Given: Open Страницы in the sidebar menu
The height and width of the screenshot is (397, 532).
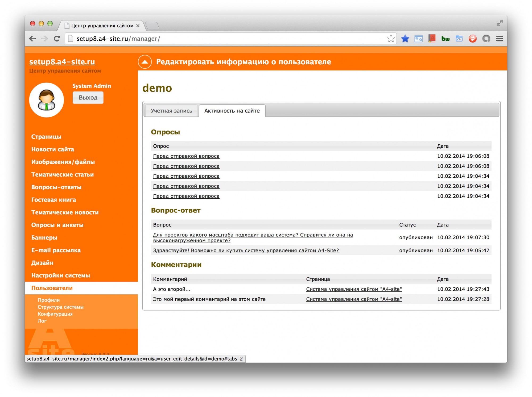Looking at the screenshot, I should click(46, 136).
